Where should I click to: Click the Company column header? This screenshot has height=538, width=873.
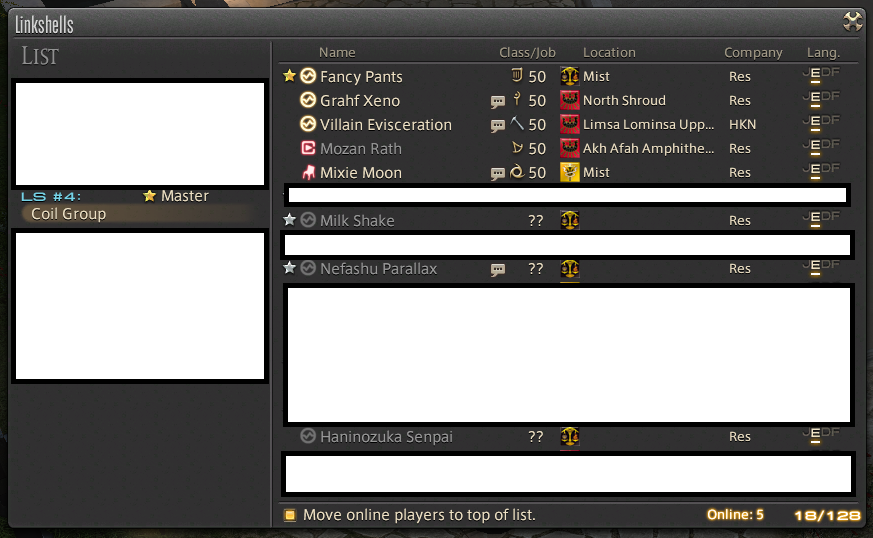[x=753, y=52]
